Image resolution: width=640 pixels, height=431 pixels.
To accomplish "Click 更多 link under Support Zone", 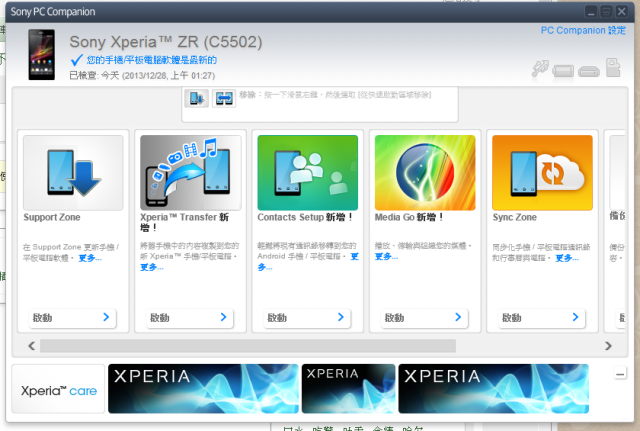I will pyautogui.click(x=90, y=258).
